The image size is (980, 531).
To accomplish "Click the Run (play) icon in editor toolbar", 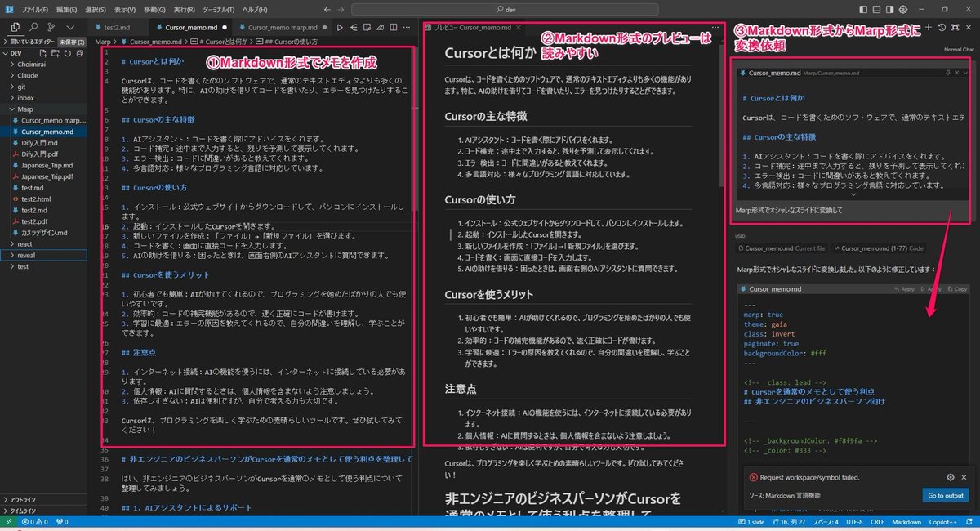I will [x=339, y=27].
